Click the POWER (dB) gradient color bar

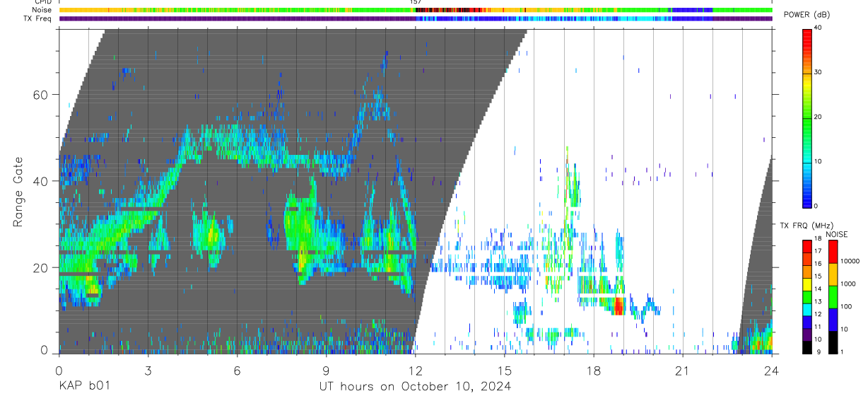point(807,117)
